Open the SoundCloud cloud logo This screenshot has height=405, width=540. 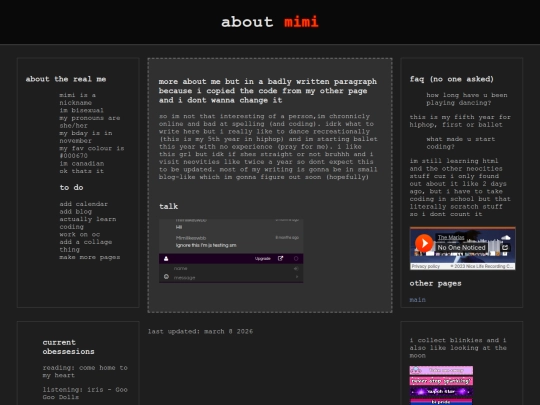tap(506, 237)
